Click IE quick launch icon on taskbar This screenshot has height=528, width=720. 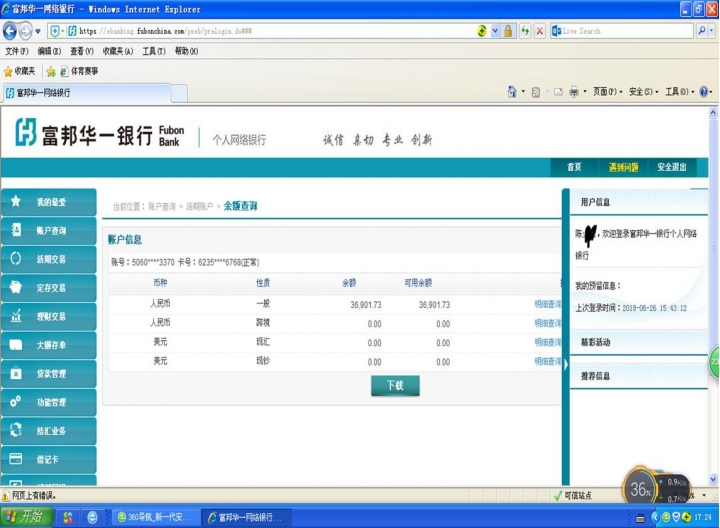92,518
